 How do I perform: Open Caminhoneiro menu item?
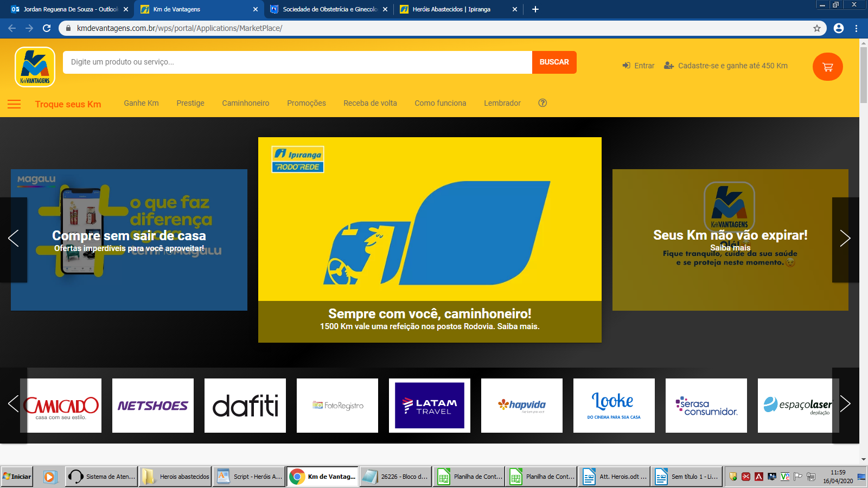tap(246, 103)
